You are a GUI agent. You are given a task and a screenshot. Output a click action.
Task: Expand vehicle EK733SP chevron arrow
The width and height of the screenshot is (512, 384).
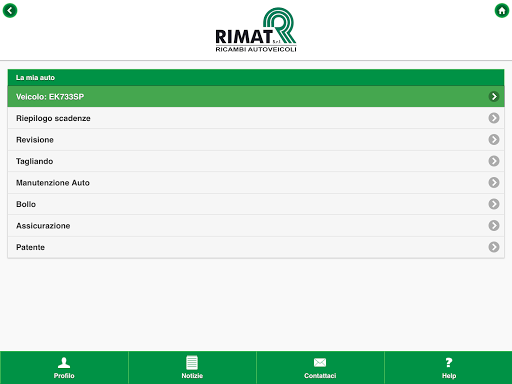tap(494, 96)
